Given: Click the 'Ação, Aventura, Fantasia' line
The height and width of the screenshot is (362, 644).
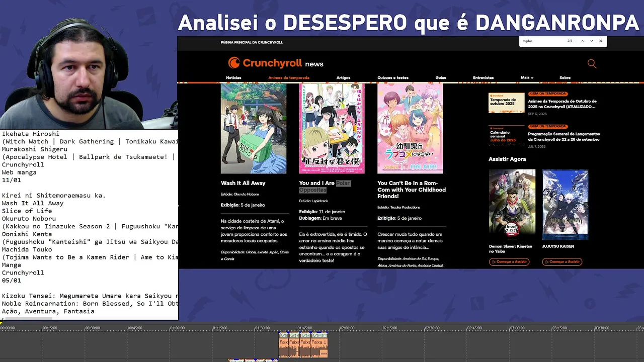Looking at the screenshot, I should click(x=48, y=312).
